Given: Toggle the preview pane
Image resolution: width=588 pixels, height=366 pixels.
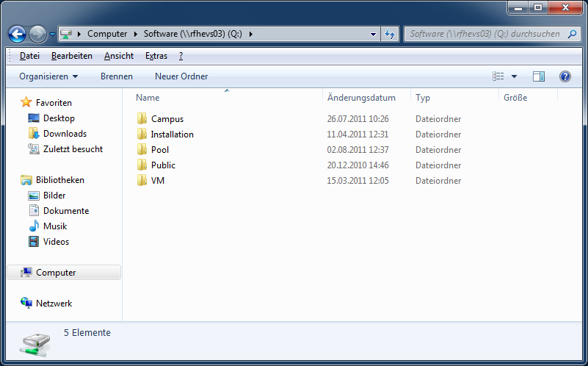Looking at the screenshot, I should click(539, 76).
